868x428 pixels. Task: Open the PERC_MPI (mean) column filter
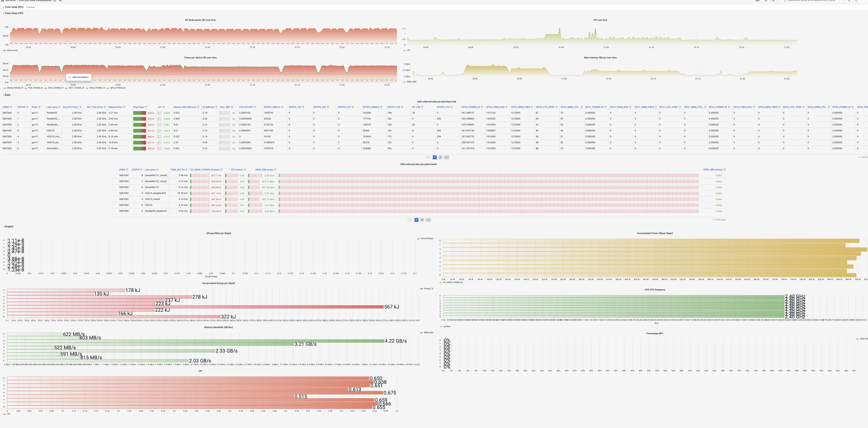(724, 170)
